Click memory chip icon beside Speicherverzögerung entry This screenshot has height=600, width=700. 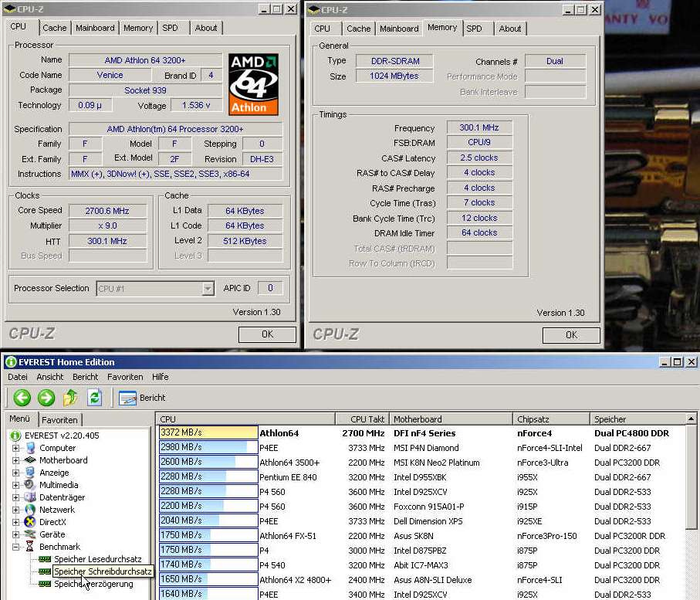[45, 584]
